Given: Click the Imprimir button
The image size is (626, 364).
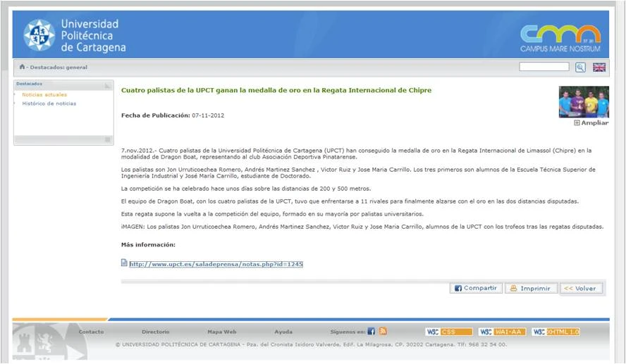Looking at the screenshot, I should 531,288.
